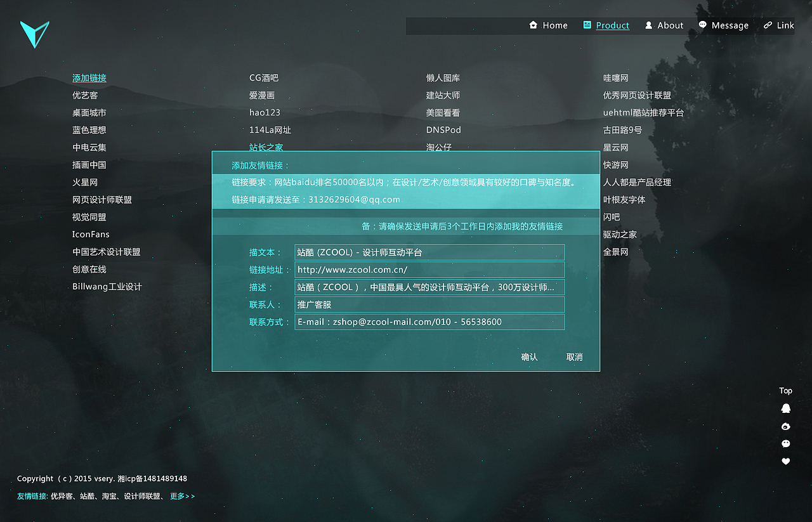Image resolution: width=812 pixels, height=522 pixels.
Task: Focus the 联系人 input field
Action: click(x=429, y=304)
